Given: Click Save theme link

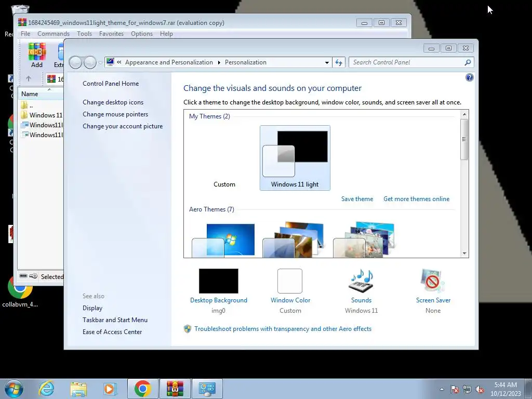Looking at the screenshot, I should point(357,199).
